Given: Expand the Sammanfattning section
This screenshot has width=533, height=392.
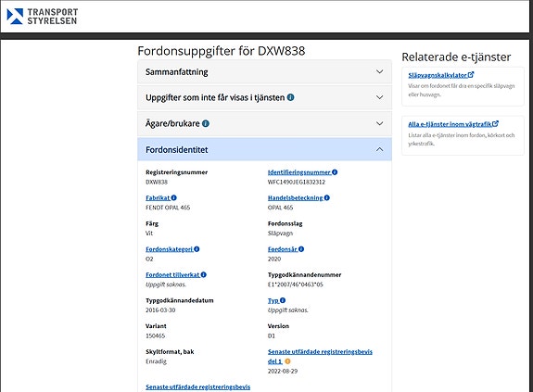Looking at the screenshot, I should pyautogui.click(x=264, y=72).
